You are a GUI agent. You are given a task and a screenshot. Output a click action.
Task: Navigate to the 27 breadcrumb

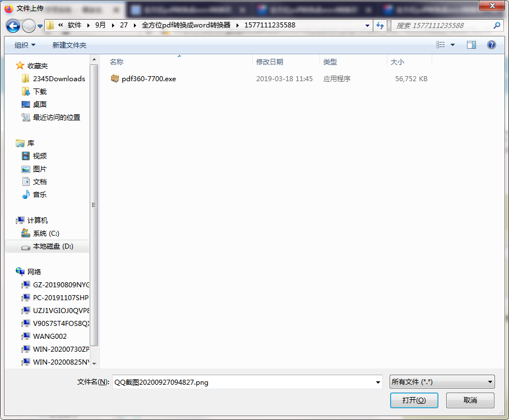pyautogui.click(x=124, y=25)
